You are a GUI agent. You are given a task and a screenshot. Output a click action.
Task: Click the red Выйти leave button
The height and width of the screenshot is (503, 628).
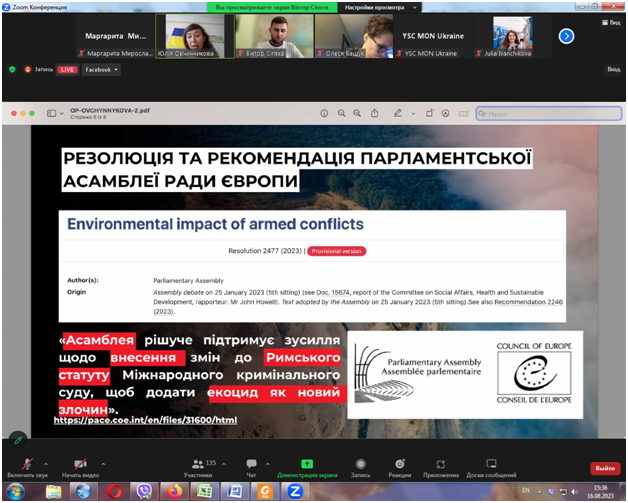pos(604,467)
